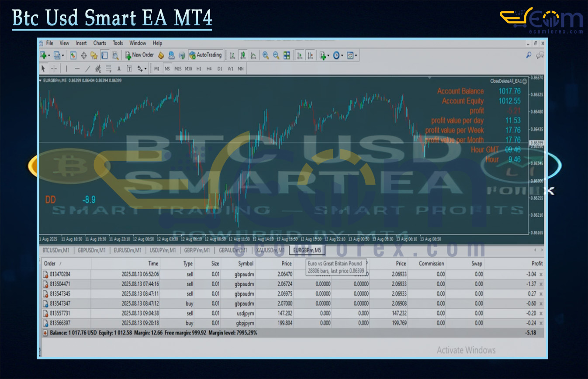Click the tile windows icon
The height and width of the screenshot is (379, 588).
tap(287, 55)
